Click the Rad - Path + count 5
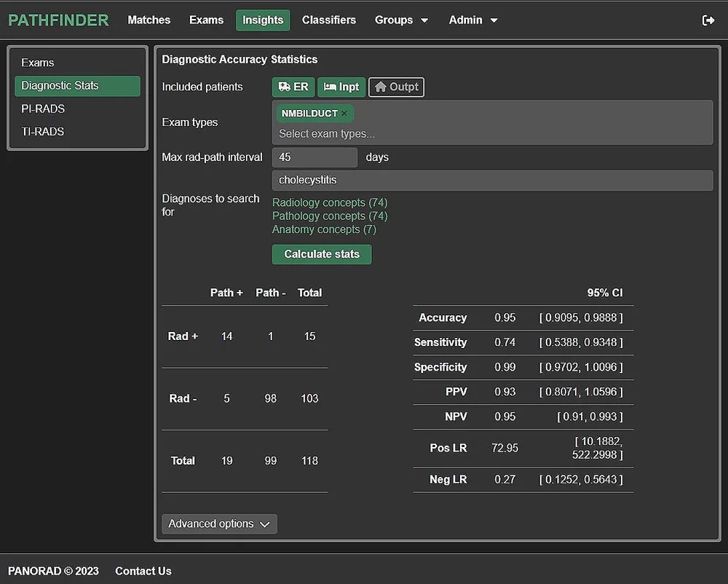728x584 pixels. click(226, 398)
